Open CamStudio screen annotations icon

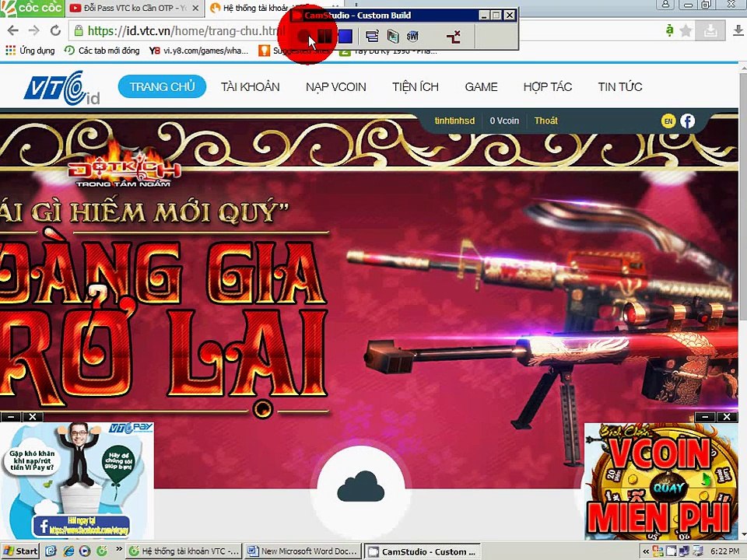(372, 37)
